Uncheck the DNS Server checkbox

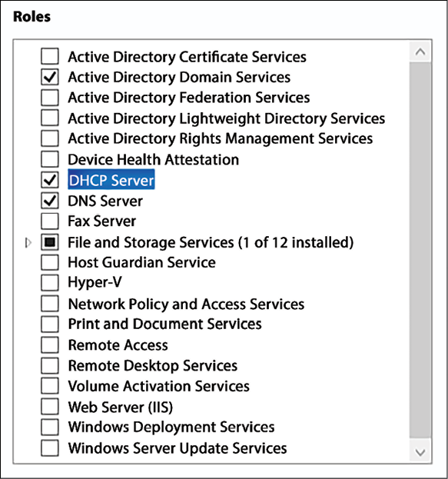pos(50,201)
